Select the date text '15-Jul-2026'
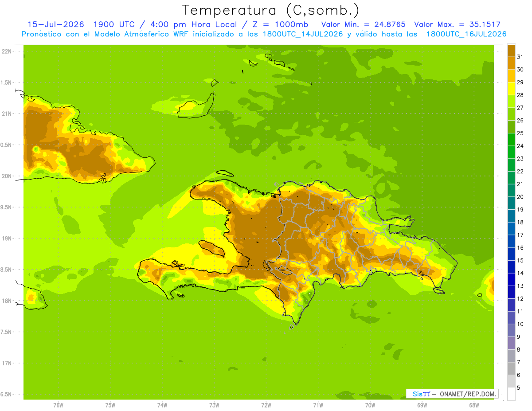The image size is (532, 411). tap(56, 24)
